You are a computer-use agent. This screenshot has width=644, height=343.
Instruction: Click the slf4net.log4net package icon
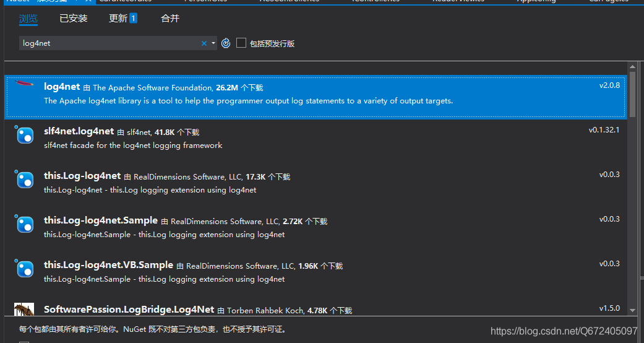25,134
